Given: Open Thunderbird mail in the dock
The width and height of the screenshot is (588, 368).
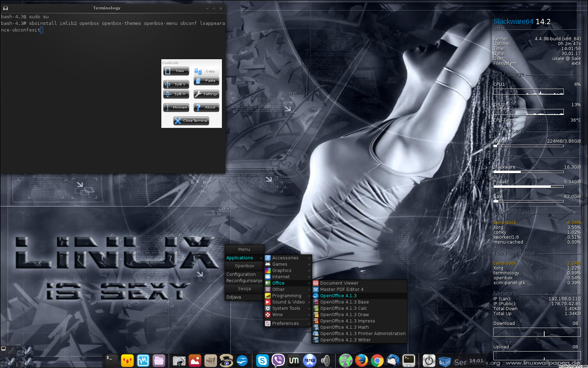Looking at the screenshot, I should point(393,360).
